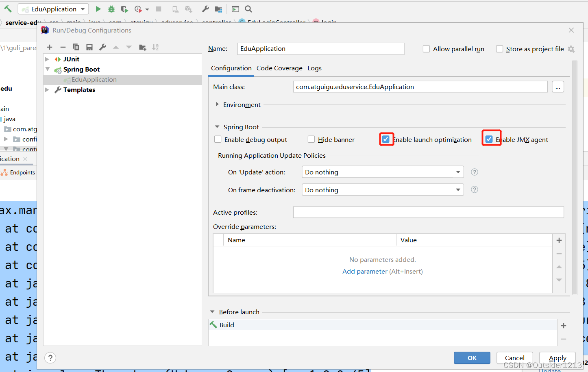Add override parameter with plus icon

click(x=559, y=240)
